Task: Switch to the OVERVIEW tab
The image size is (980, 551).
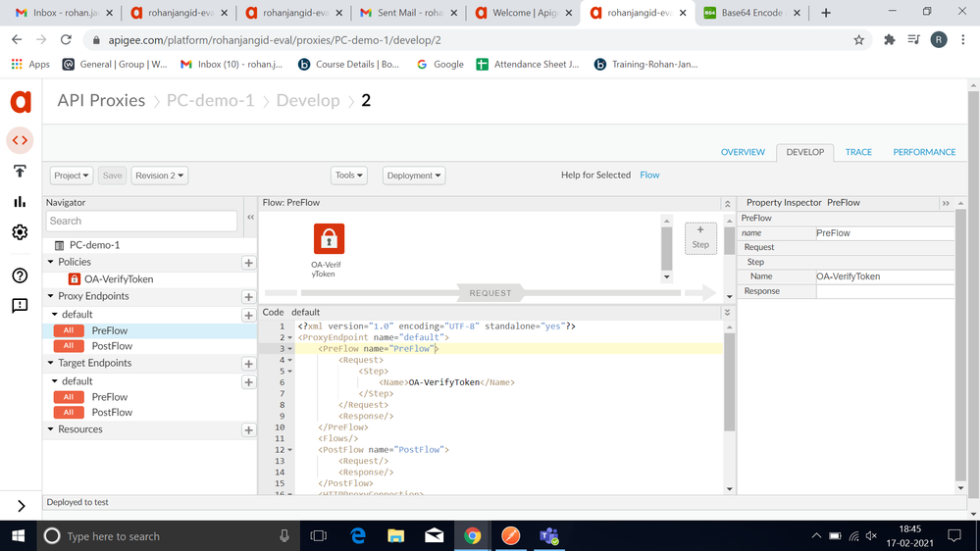Action: [743, 152]
